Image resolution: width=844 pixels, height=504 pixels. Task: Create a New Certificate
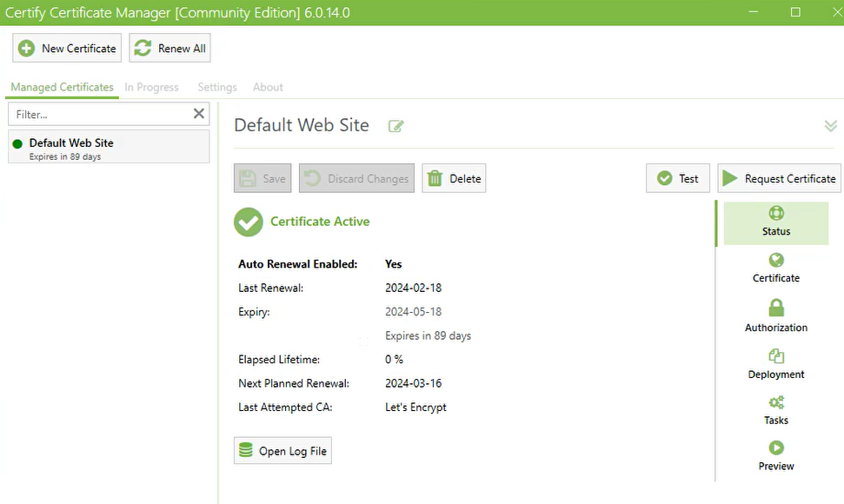pyautogui.click(x=66, y=48)
